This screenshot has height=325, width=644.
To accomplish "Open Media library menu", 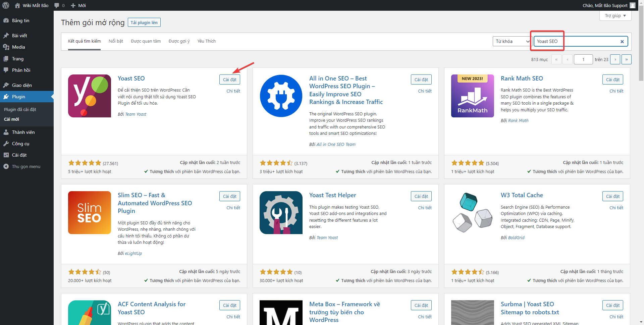I will click(27, 47).
